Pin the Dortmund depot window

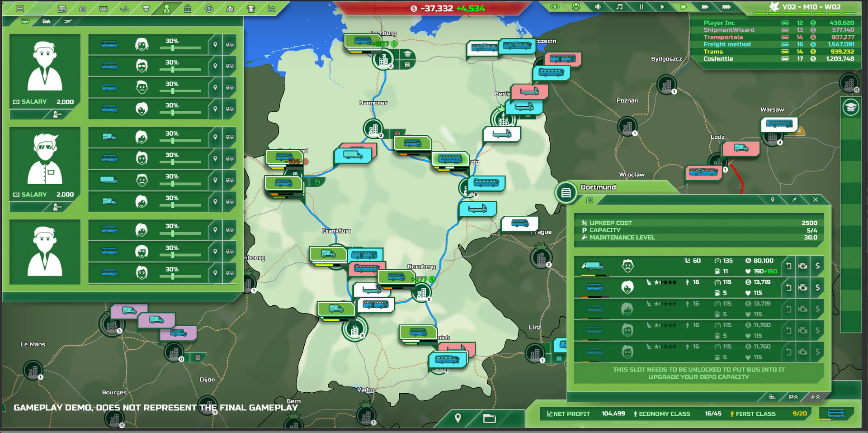[794, 200]
